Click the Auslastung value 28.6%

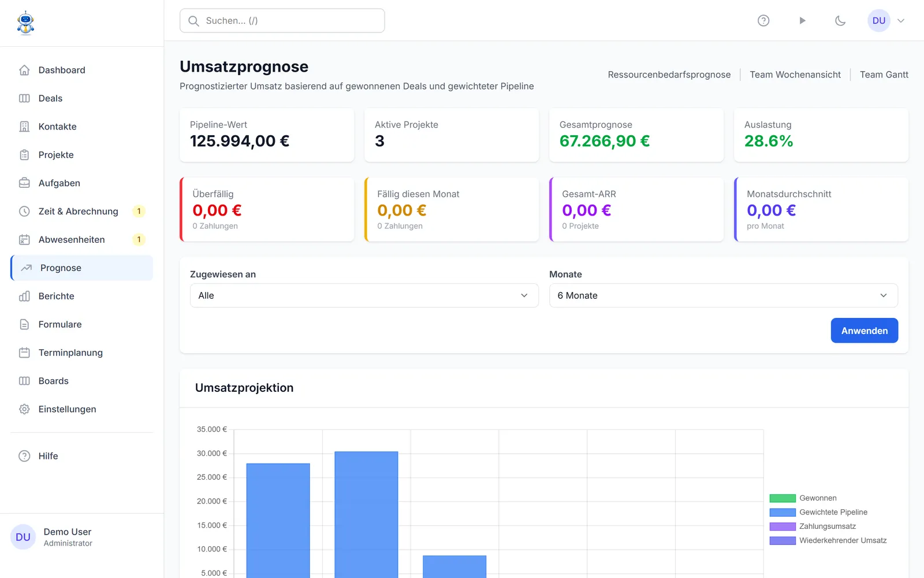tap(769, 141)
